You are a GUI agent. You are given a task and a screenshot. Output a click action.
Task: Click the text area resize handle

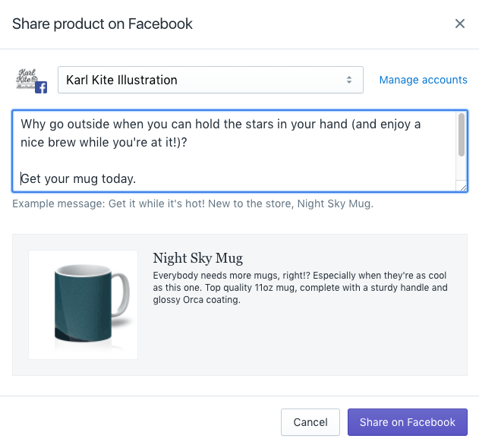(462, 186)
